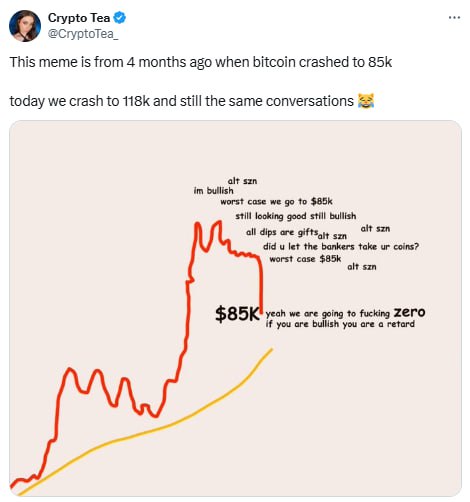
Task: Open the Crypto Tea display name link
Action: coord(79,18)
